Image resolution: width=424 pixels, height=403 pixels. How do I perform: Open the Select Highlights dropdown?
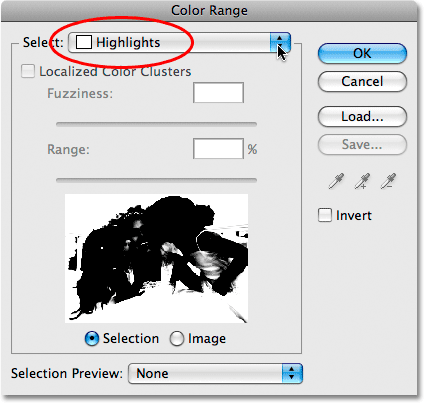[180, 42]
